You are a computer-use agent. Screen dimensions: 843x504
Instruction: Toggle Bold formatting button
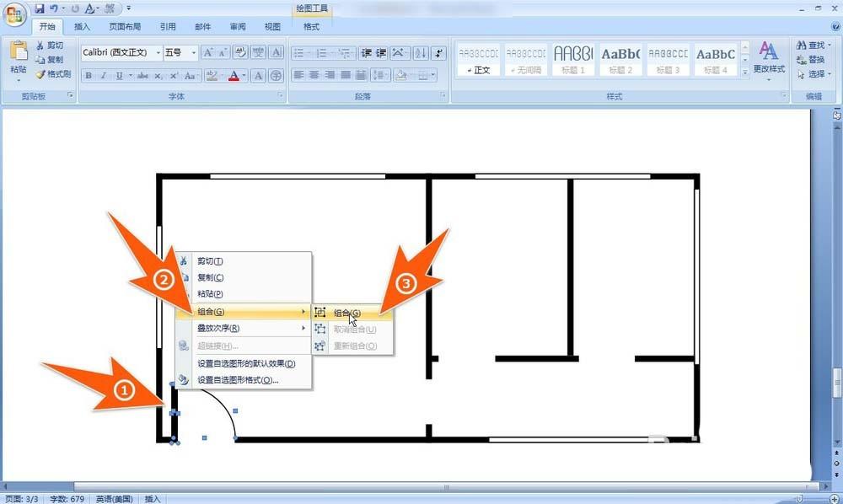pos(89,76)
